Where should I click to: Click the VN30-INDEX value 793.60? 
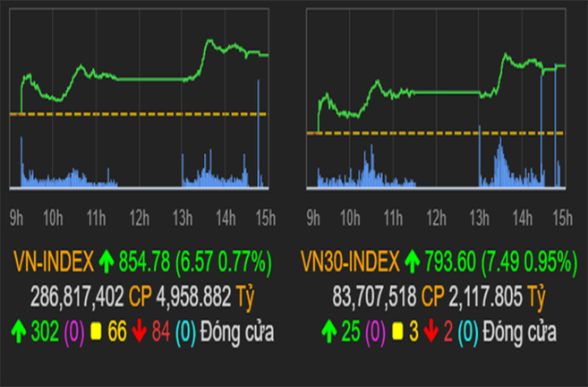(452, 262)
